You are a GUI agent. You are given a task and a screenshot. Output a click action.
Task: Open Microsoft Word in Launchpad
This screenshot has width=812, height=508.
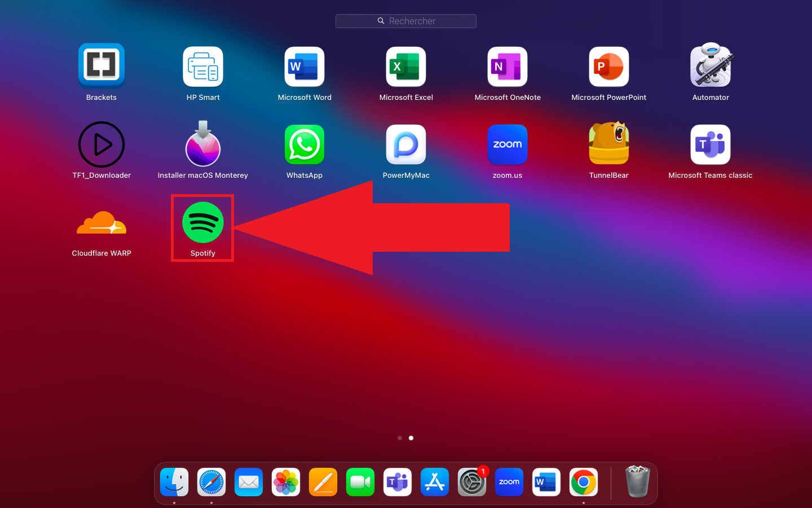[304, 67]
